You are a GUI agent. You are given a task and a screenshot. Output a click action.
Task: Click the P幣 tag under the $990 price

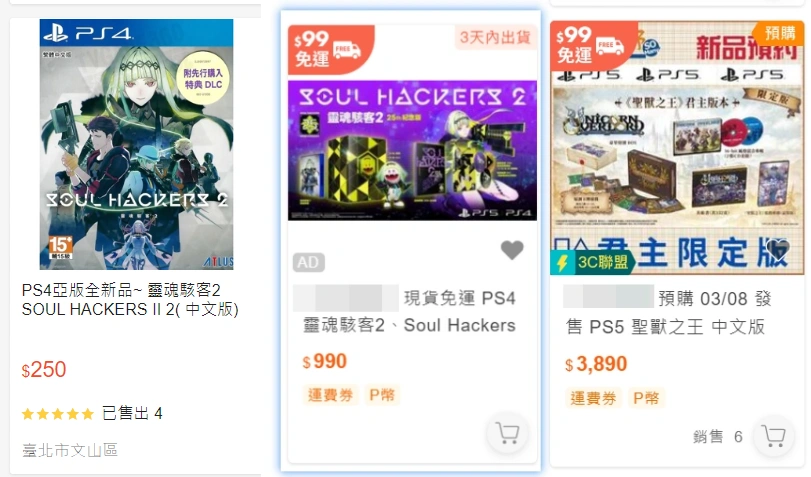[x=382, y=395]
